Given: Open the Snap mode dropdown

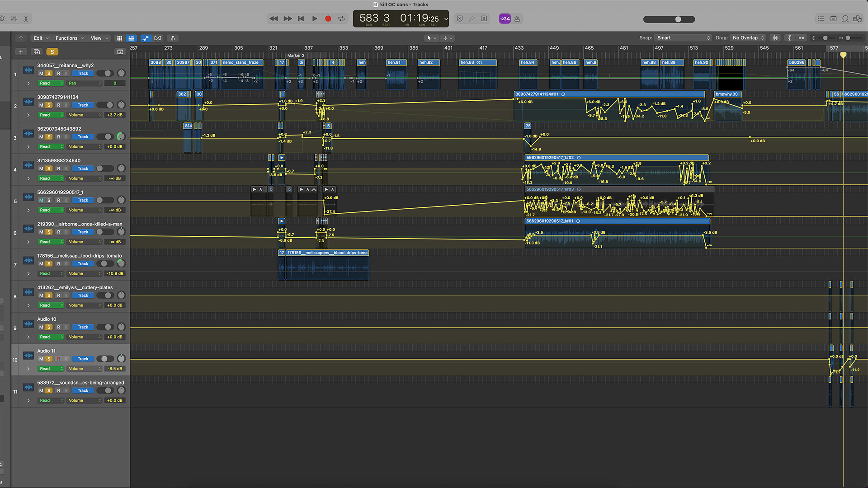Looking at the screenshot, I should click(x=683, y=38).
